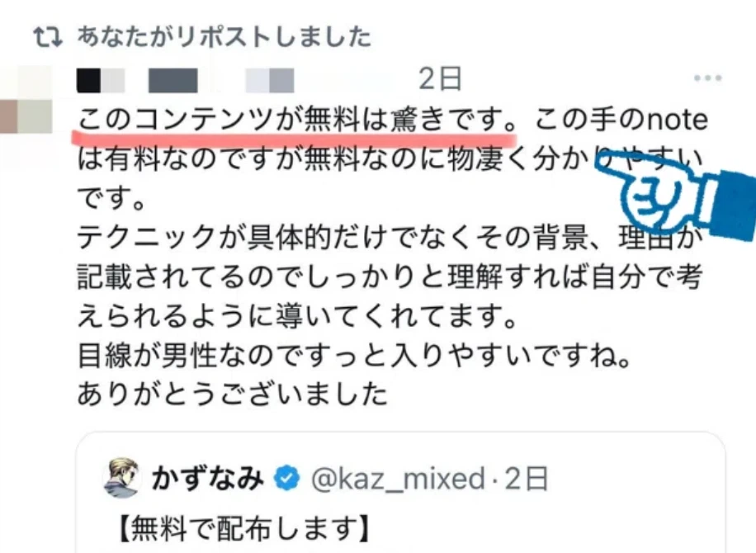Click the あなたがリポストしました label
The height and width of the screenshot is (553, 756).
[x=224, y=37]
